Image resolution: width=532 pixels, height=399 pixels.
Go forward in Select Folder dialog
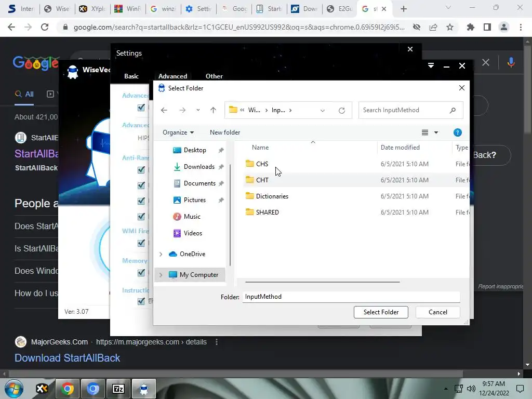point(182,110)
